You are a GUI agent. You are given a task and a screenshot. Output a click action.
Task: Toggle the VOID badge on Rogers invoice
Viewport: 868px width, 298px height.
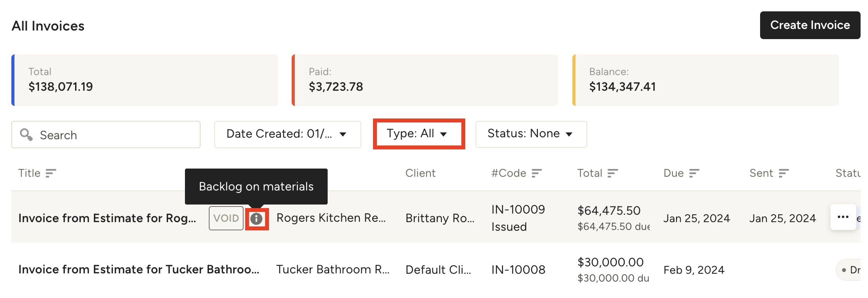(x=226, y=218)
